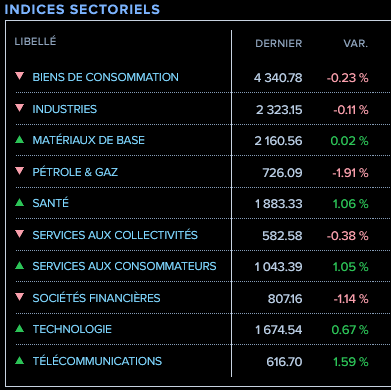Click the up arrow beside Services aux Consommateurs
391x390 pixels.
(20, 265)
